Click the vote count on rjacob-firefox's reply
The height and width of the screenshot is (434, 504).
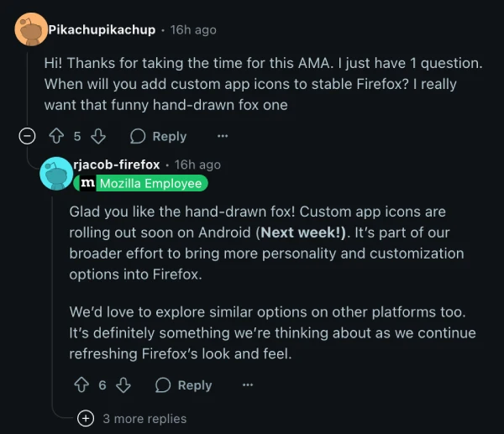coord(102,384)
